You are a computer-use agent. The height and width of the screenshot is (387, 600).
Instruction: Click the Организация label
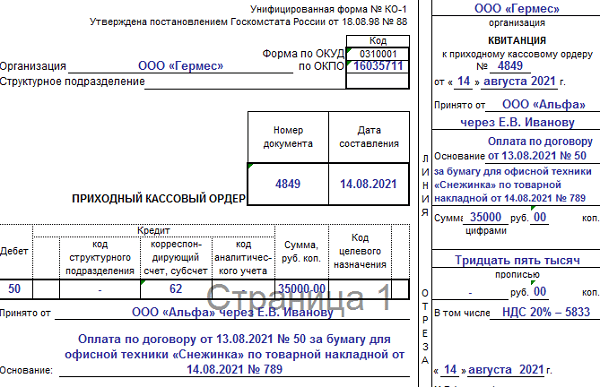click(33, 66)
